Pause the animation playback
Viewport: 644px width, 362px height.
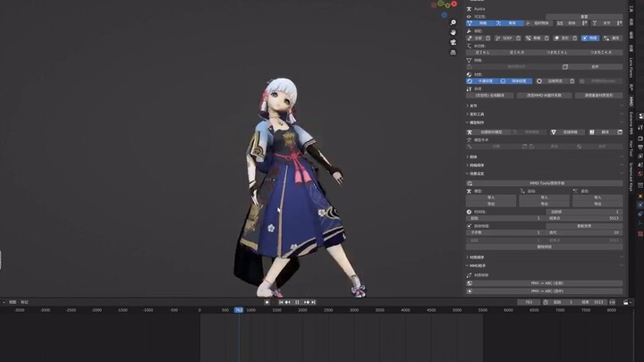[297, 302]
